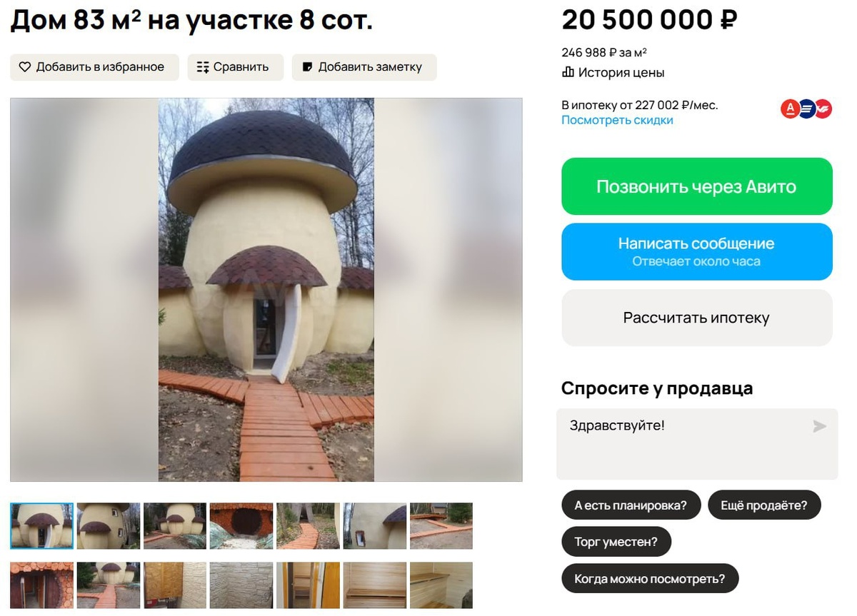
Task: Choose the Торг уместен? suggestion chip
Action: 616,542
